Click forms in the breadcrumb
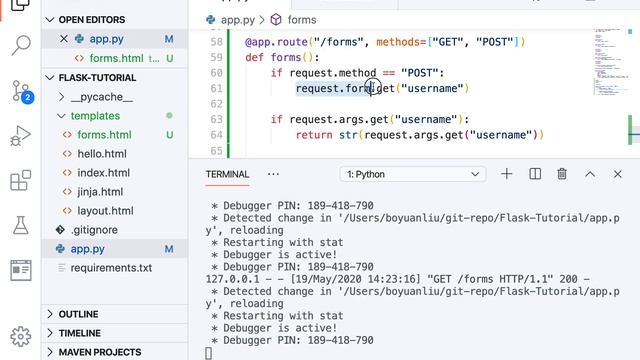The height and width of the screenshot is (360, 640). coord(302,20)
